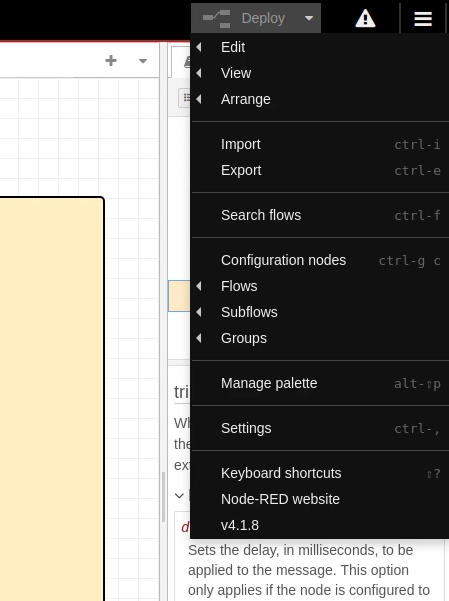The height and width of the screenshot is (601, 449).
Task: Choose Export from the menu
Action: pos(320,171)
